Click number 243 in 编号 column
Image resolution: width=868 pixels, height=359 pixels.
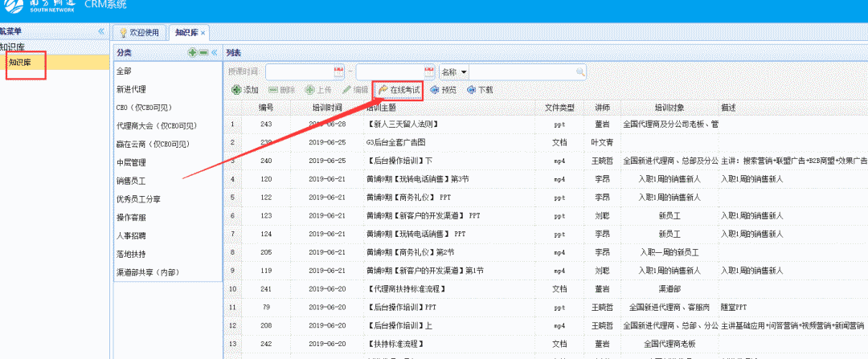[x=266, y=124]
